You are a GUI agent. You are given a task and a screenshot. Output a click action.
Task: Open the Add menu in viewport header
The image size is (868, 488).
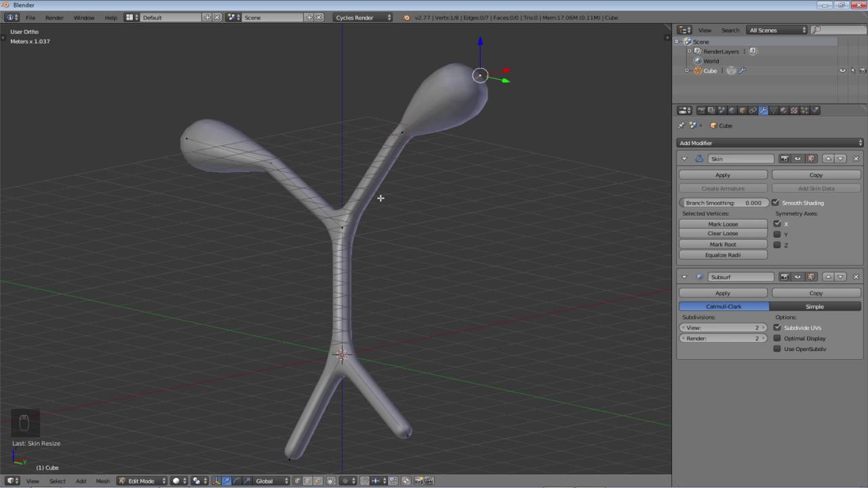pyautogui.click(x=81, y=481)
